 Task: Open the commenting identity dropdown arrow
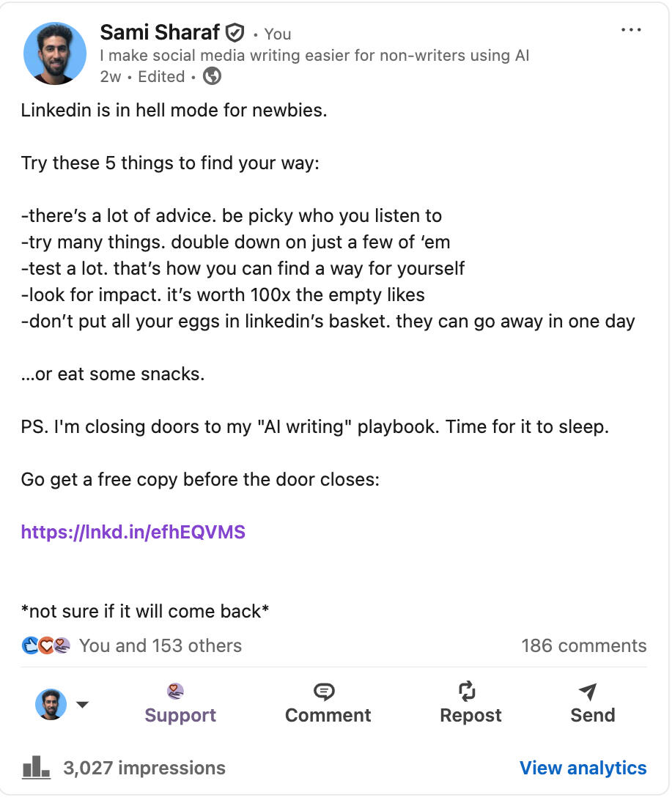click(x=83, y=704)
